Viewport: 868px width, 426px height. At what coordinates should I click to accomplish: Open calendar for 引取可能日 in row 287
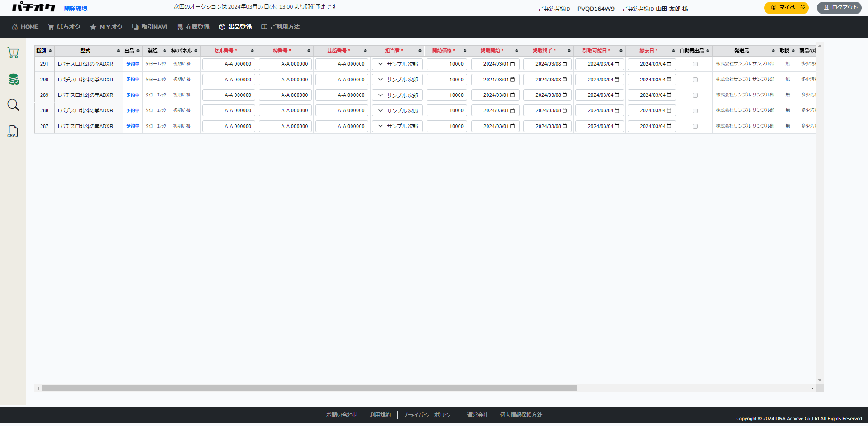[617, 126]
